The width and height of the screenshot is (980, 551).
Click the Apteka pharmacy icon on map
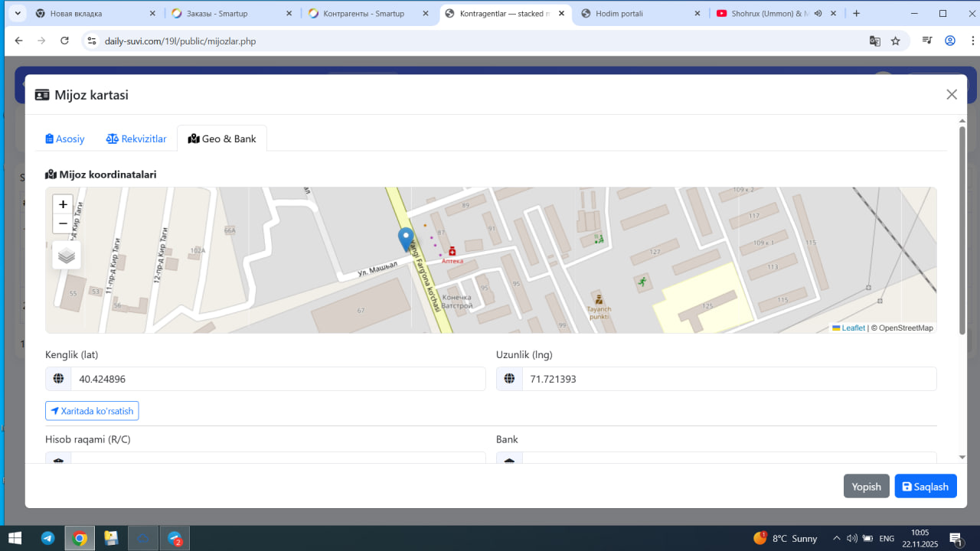click(x=452, y=251)
